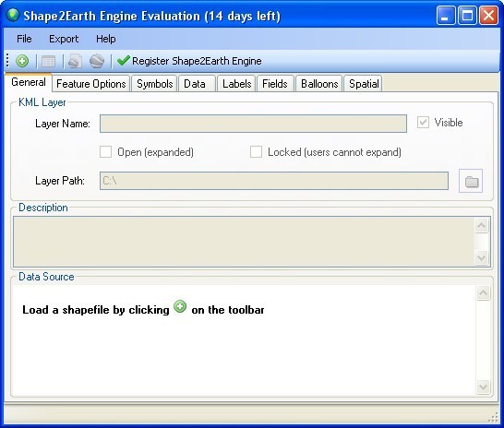504x428 pixels.
Task: Click the green checkmark register icon
Action: 123,60
